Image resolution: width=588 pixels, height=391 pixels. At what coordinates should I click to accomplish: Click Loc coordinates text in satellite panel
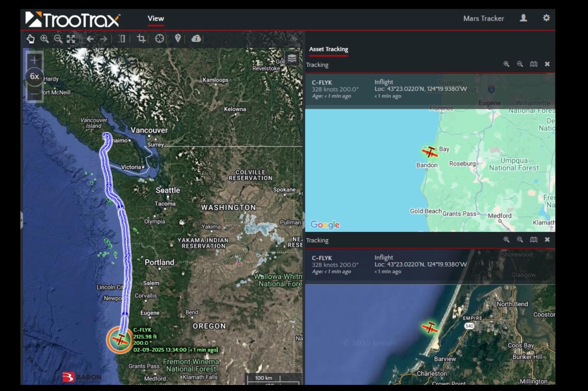click(x=420, y=265)
